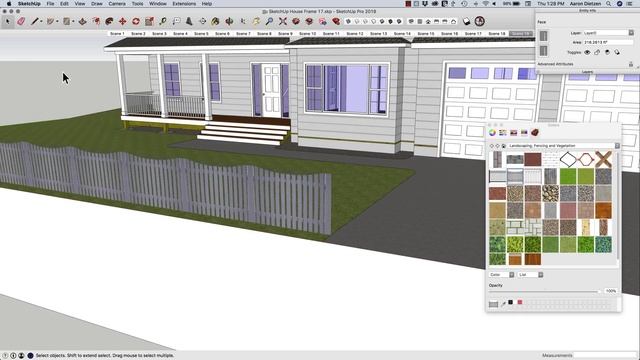Viewport: 640px width, 360px height.
Task: Open the 3D Warehouse toolbar icon
Action: 296,21
